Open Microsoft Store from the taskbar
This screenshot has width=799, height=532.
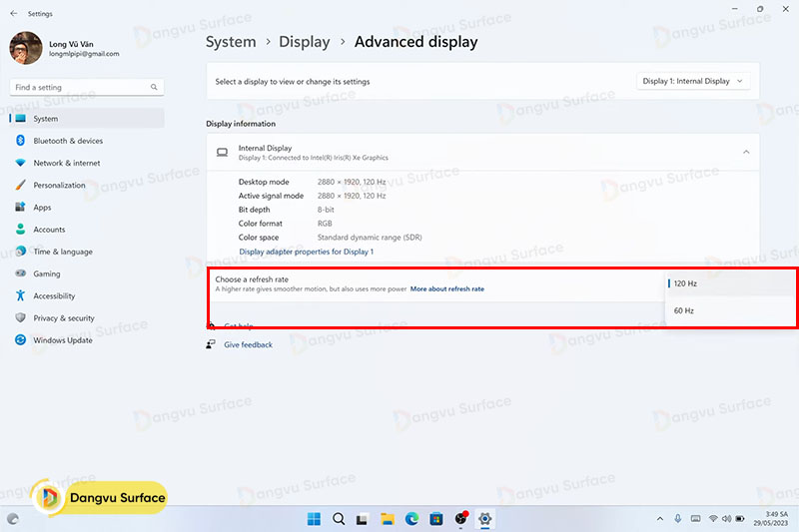pyautogui.click(x=436, y=519)
